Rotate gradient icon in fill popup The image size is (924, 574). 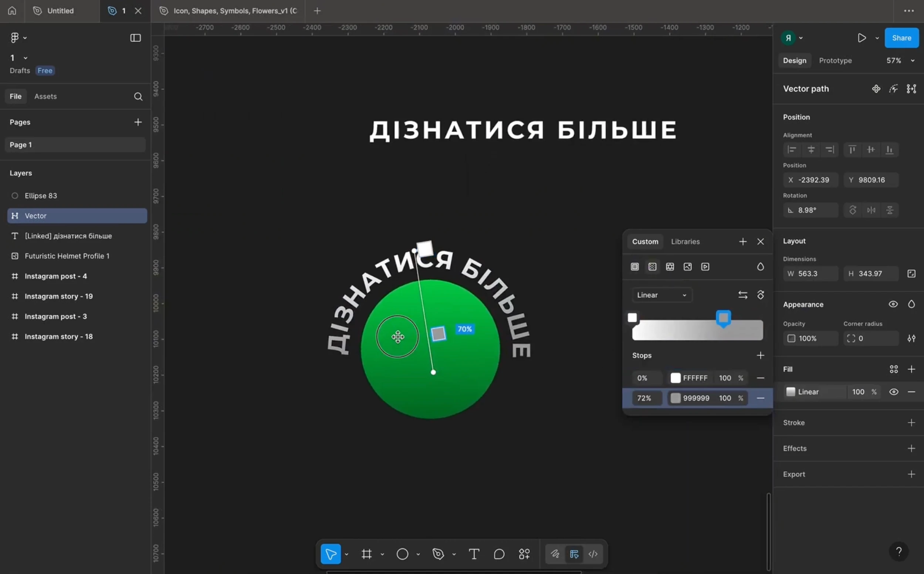point(761,295)
